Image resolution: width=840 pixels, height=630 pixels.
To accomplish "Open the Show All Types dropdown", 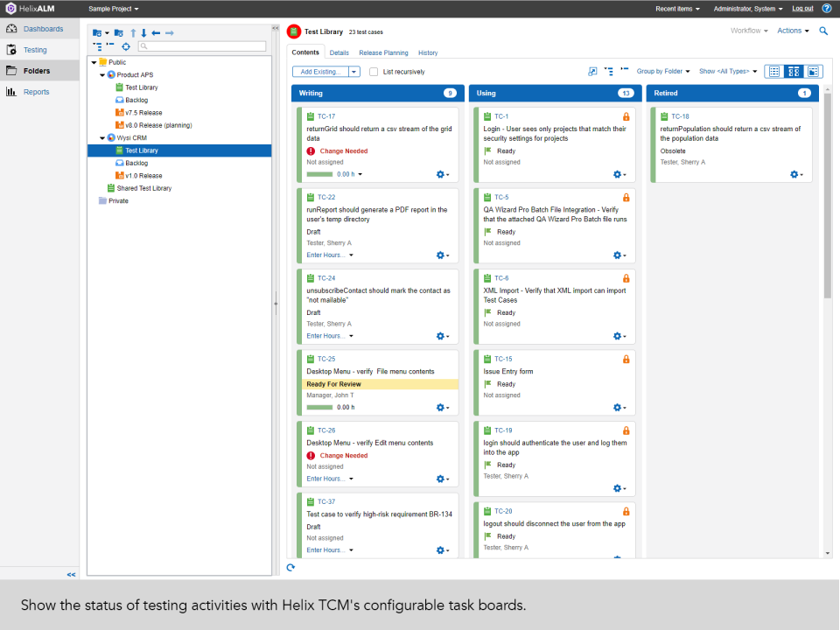I will click(x=728, y=71).
